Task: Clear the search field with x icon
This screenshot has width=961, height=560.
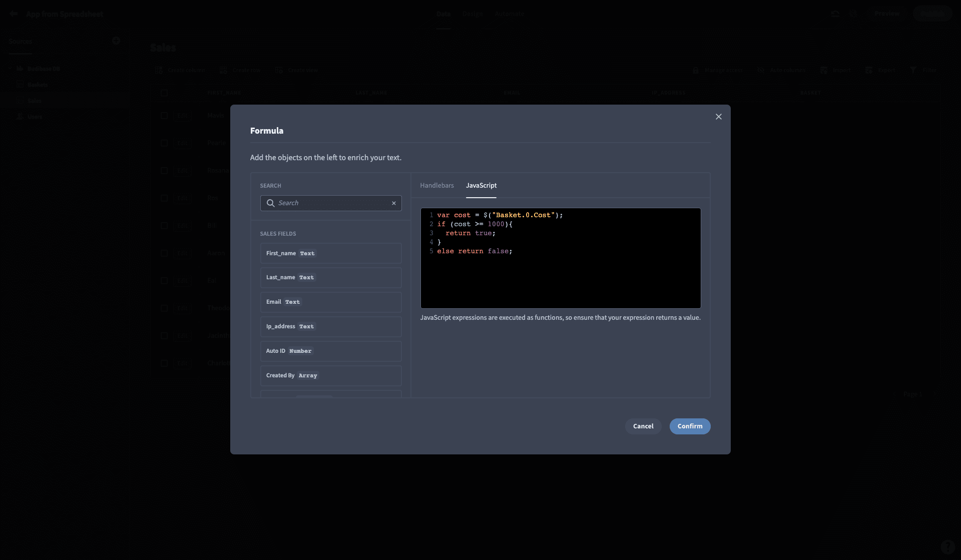Action: point(394,203)
